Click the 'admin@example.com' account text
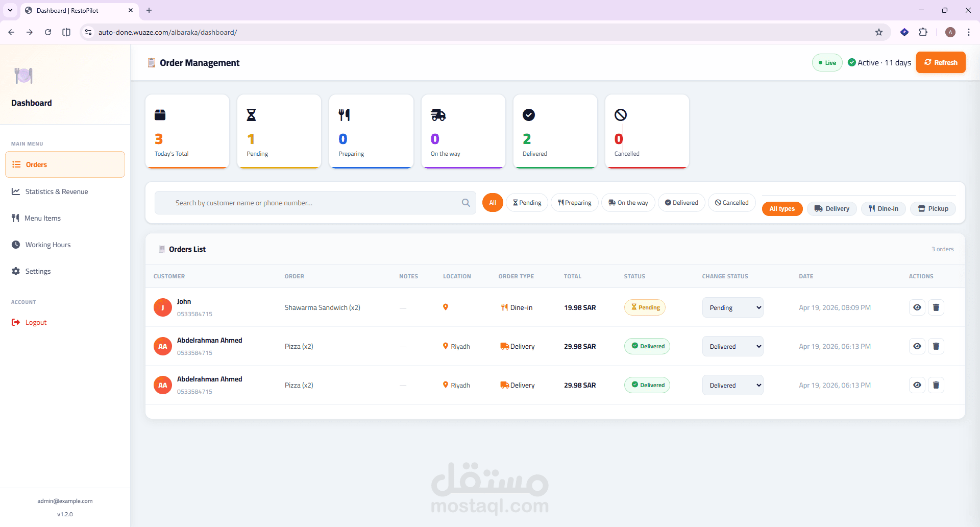 65,501
